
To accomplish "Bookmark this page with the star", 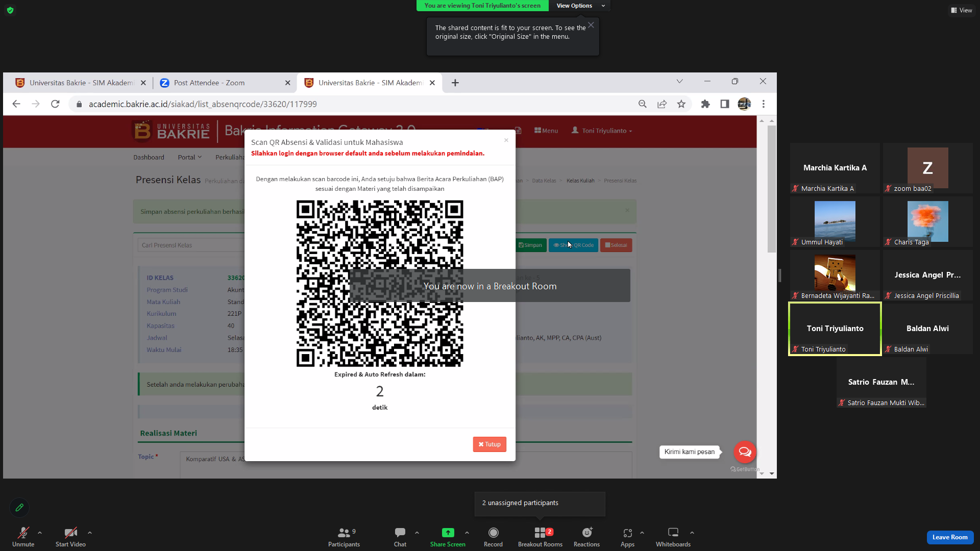I will pos(681,104).
